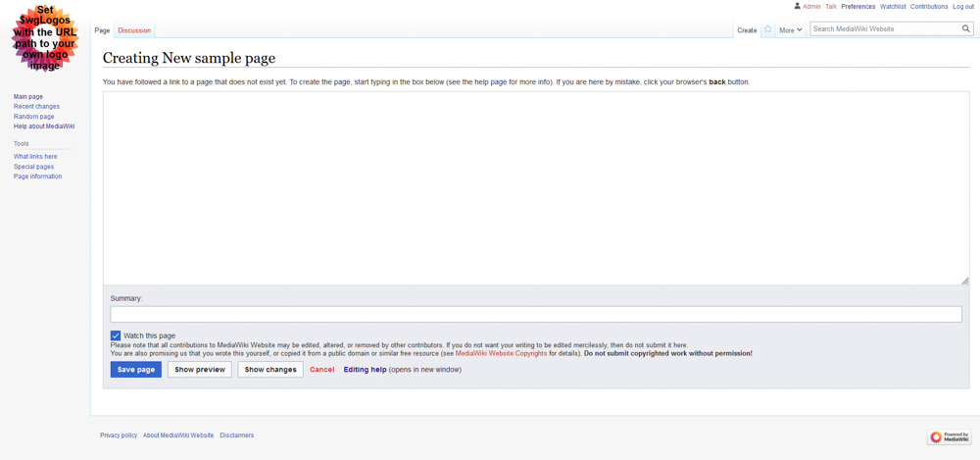Click the MediaWiki site logo
This screenshot has width=980, height=460.
pyautogui.click(x=45, y=39)
